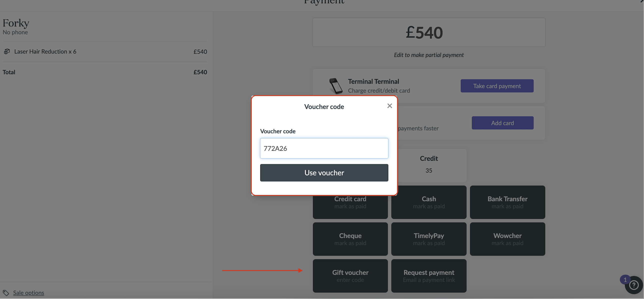Select Bank Transfer mark as paid

point(508,202)
